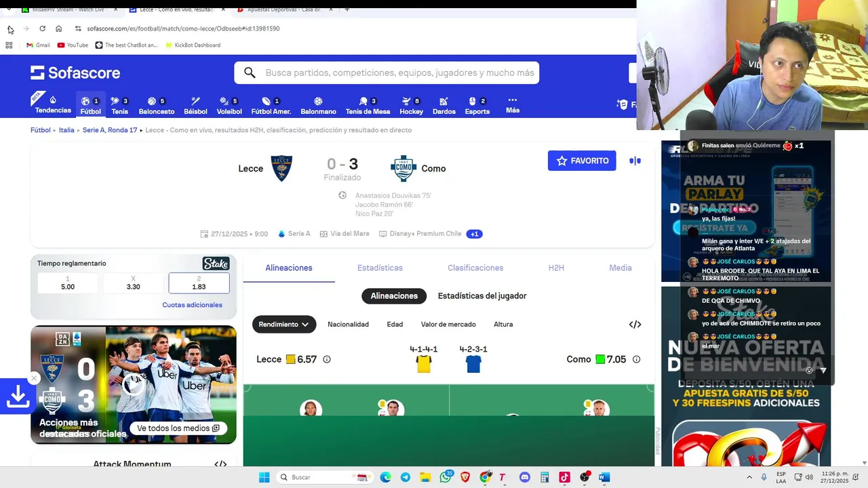Open the match highlights thumbnail
868x488 pixels.
[134, 385]
